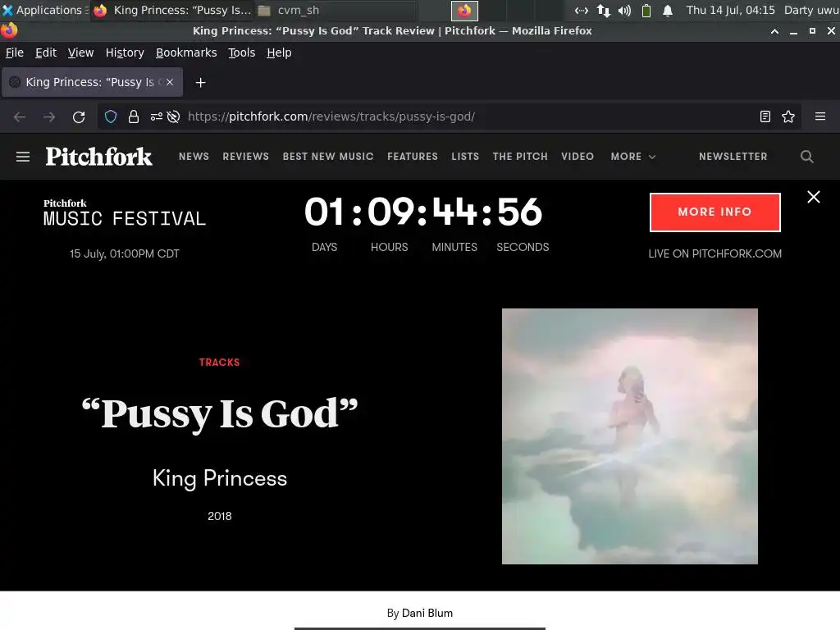Click the autoplay blocked icon in address bar
This screenshot has width=840, height=630.
pos(174,116)
